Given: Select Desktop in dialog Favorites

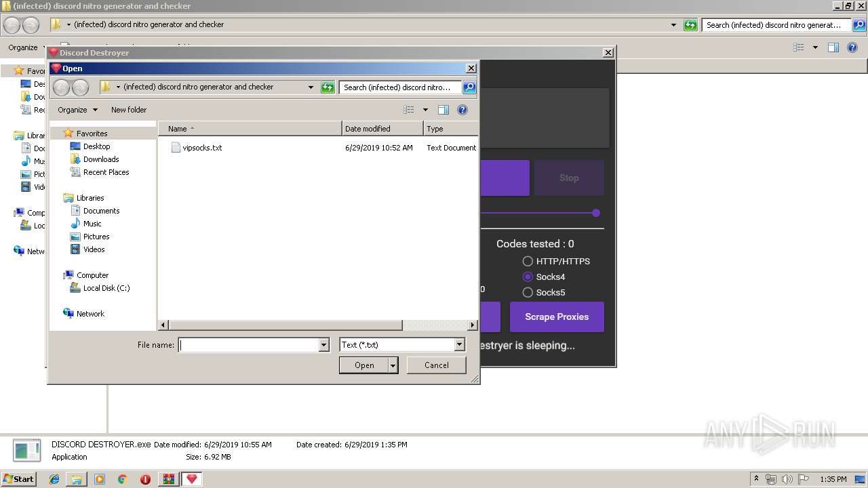Looking at the screenshot, I should coord(96,146).
